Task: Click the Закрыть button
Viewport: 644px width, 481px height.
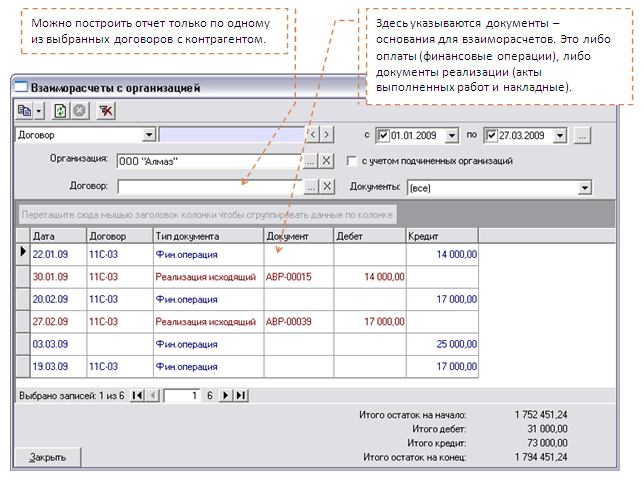Action: [x=47, y=457]
